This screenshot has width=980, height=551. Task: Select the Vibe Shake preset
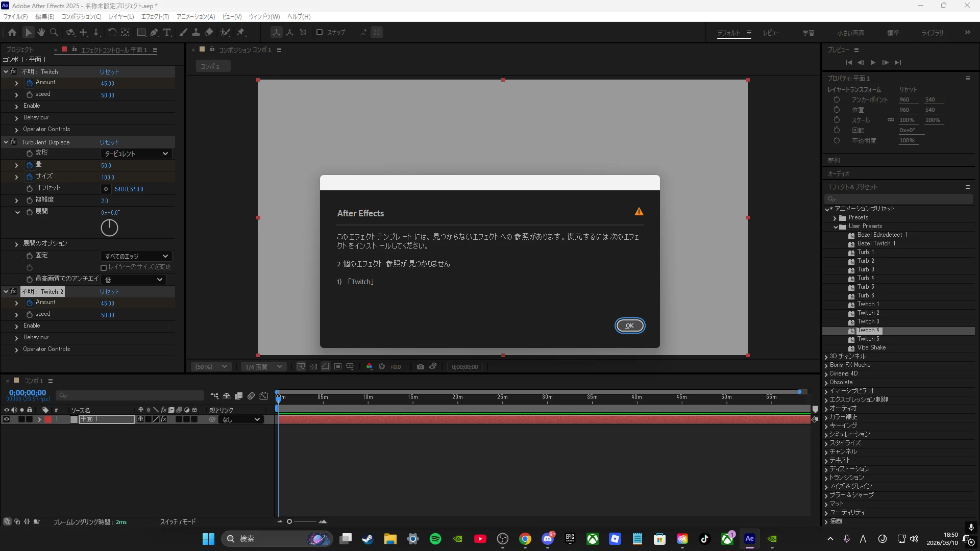[871, 348]
